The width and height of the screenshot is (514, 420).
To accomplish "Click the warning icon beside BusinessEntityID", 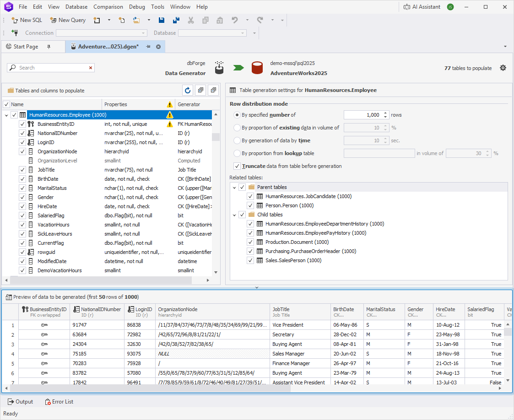I will click(170, 124).
